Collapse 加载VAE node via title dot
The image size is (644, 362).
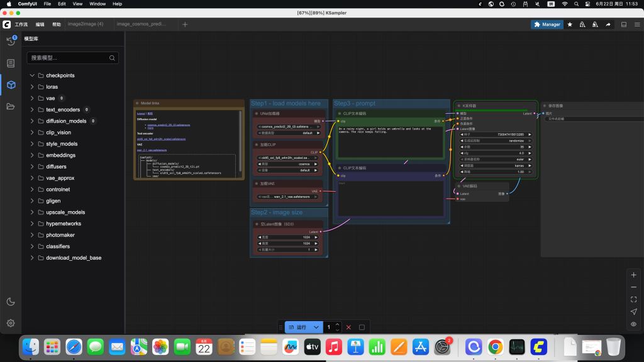click(x=257, y=184)
